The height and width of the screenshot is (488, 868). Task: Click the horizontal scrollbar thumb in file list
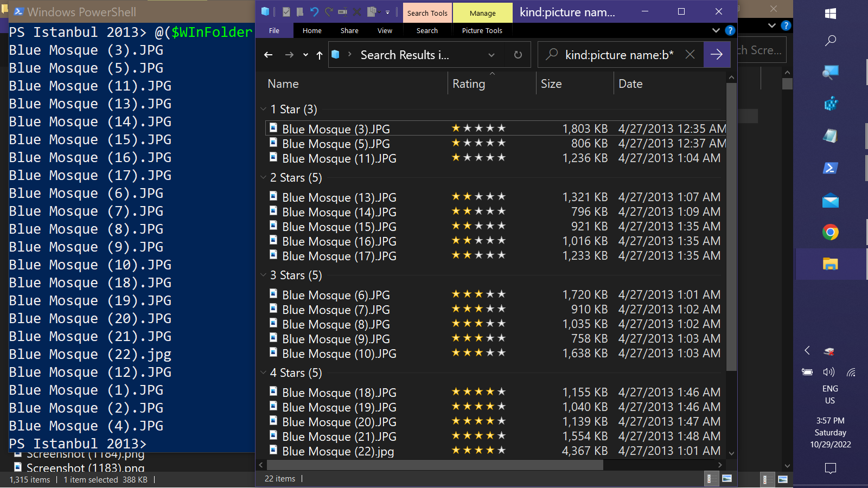435,465
